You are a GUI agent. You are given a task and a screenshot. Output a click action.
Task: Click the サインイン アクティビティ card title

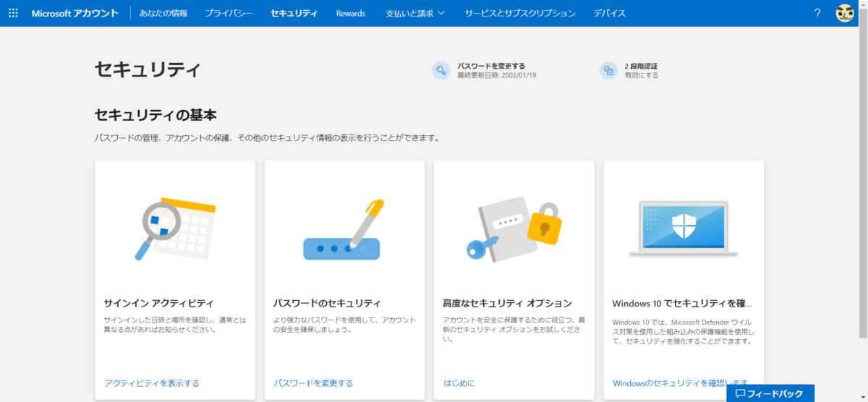click(158, 303)
